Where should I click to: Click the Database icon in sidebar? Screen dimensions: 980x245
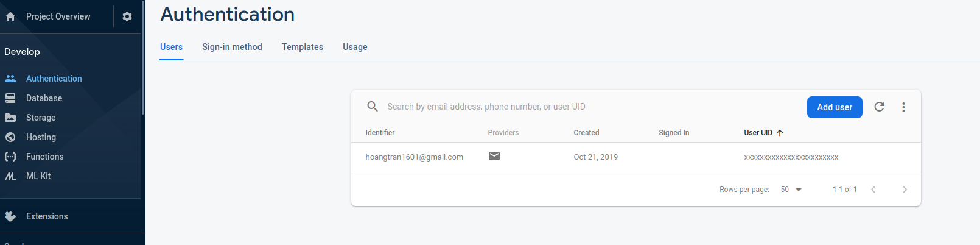pyautogui.click(x=10, y=98)
